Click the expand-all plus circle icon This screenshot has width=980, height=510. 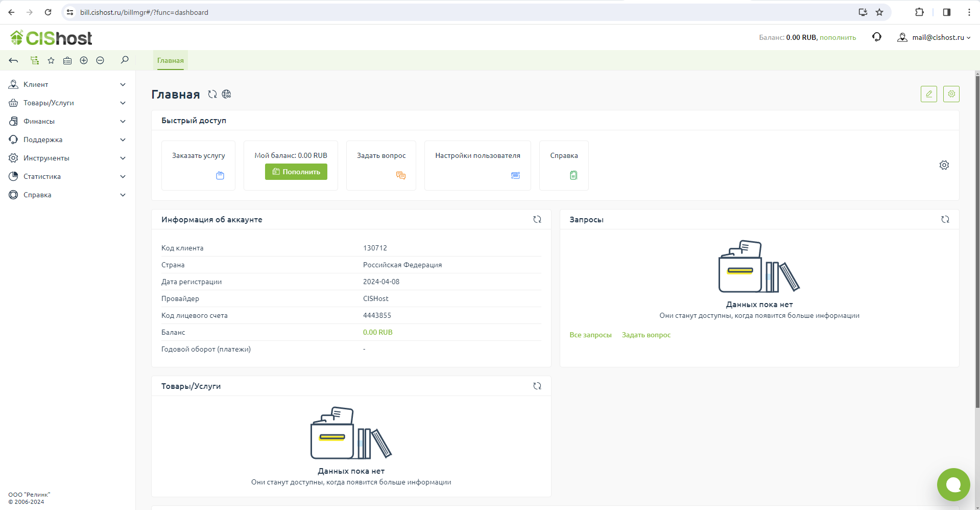pos(84,60)
